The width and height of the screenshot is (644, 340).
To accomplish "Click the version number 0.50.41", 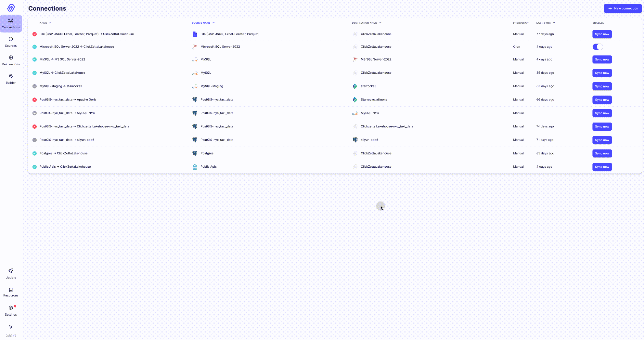I will 11,336.
